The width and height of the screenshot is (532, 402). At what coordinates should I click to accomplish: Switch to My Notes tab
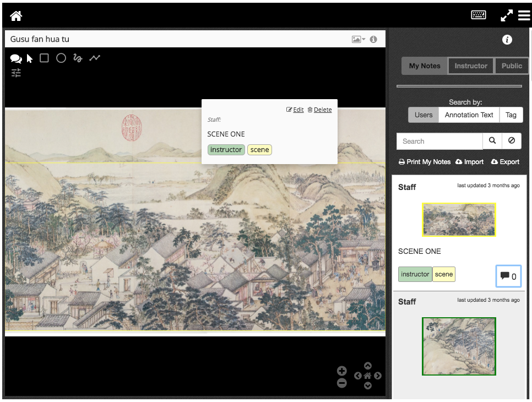[425, 66]
